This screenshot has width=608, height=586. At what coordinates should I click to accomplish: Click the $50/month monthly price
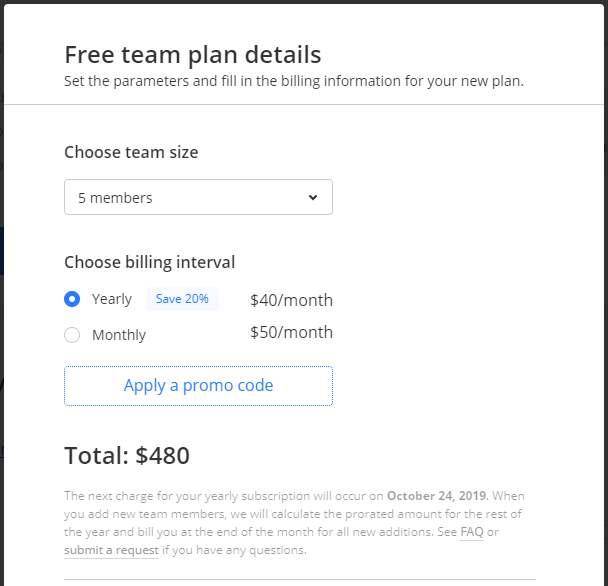click(291, 333)
